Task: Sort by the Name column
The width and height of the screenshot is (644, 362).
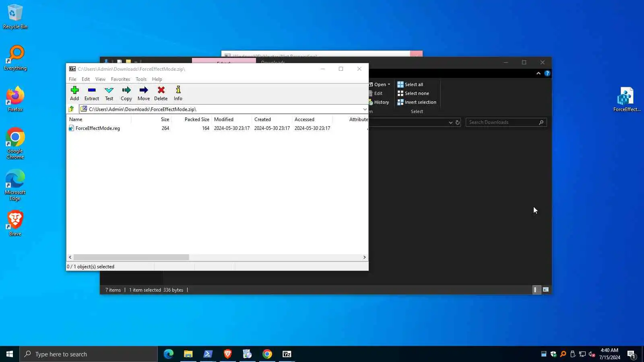Action: [99, 119]
